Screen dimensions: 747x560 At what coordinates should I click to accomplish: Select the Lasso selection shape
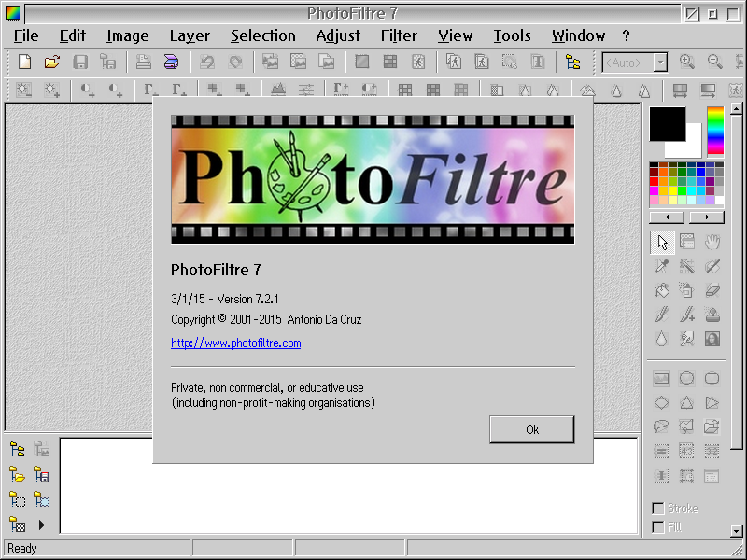(x=661, y=427)
